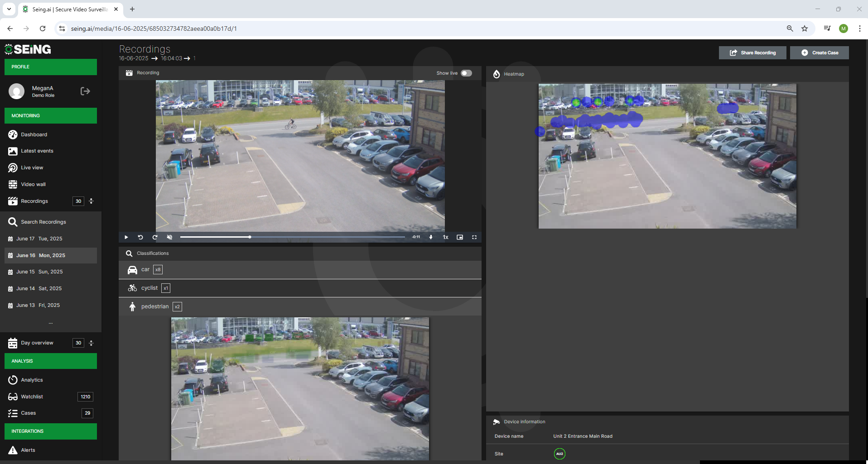Toggle the Show live switch

[466, 73]
